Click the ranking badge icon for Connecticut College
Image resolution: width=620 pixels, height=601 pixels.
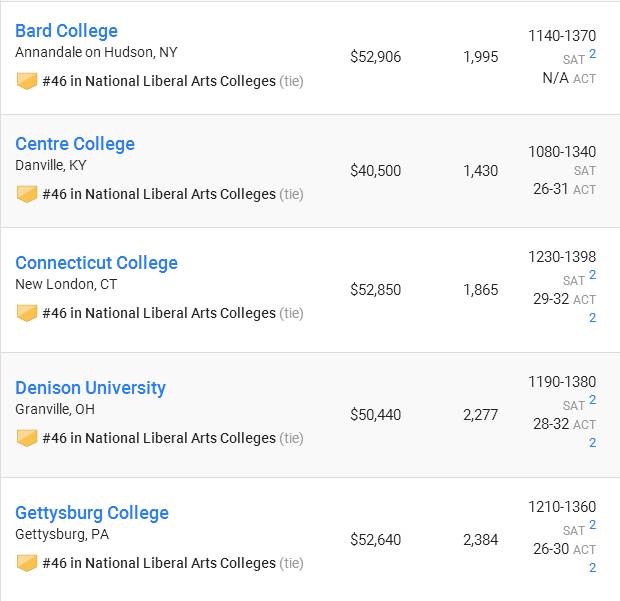(x=27, y=313)
